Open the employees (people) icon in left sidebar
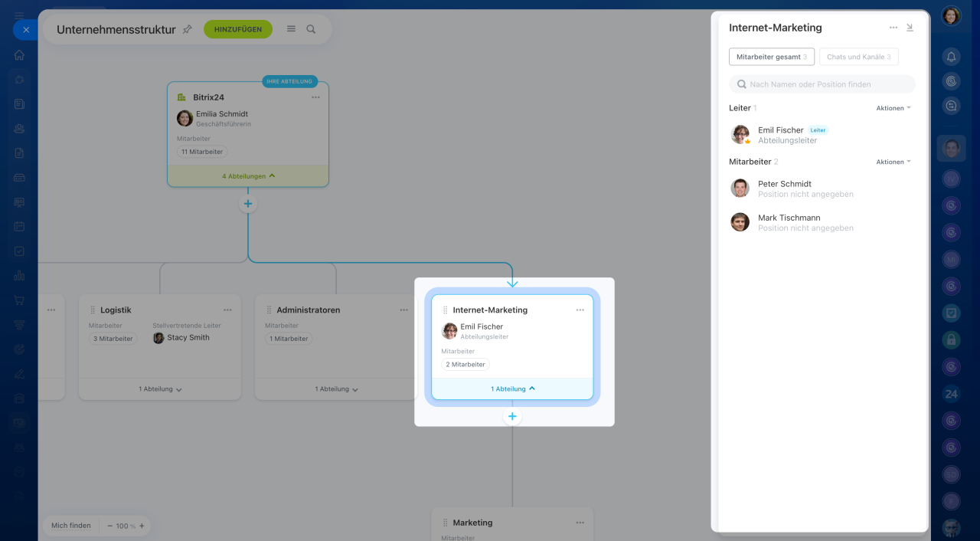This screenshot has height=541, width=980. (19, 129)
